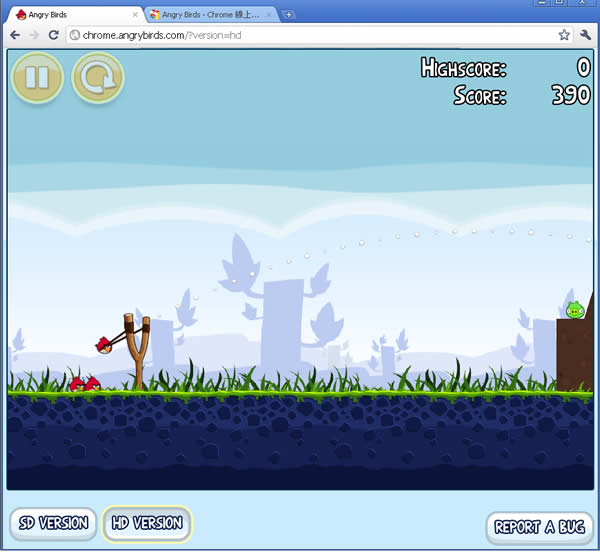Click the green pig on the brown block

(x=575, y=310)
